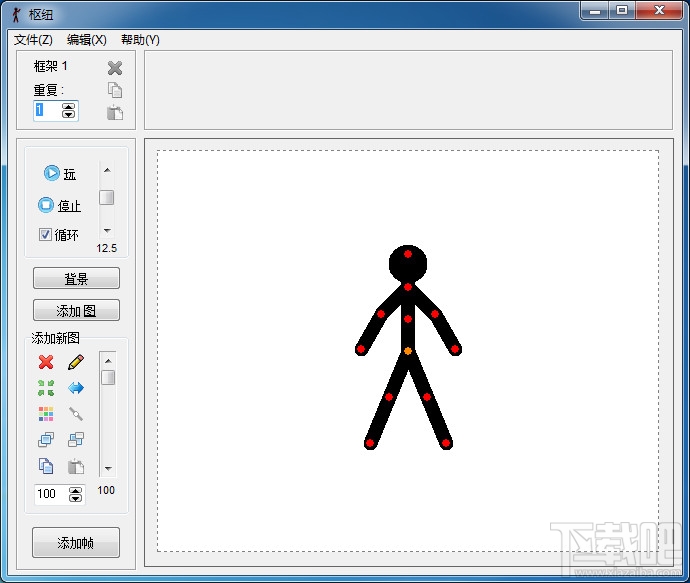
Task: Open the colored grid figure color icon
Action: coord(46,414)
